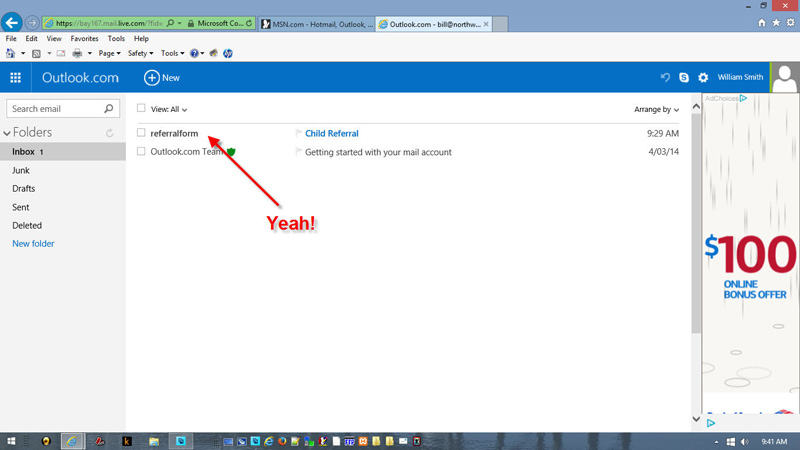Open the Favorites menu
Image resolution: width=800 pixels, height=450 pixels.
pos(84,38)
